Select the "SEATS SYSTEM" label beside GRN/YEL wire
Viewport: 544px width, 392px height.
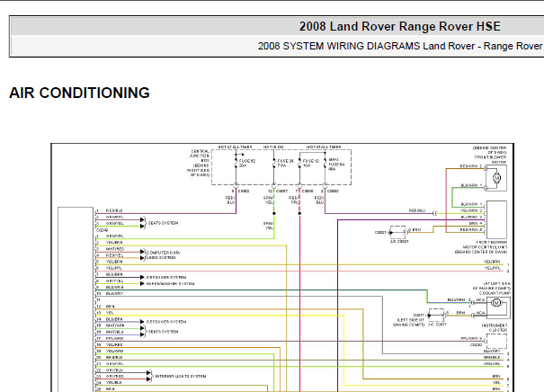coord(163,223)
